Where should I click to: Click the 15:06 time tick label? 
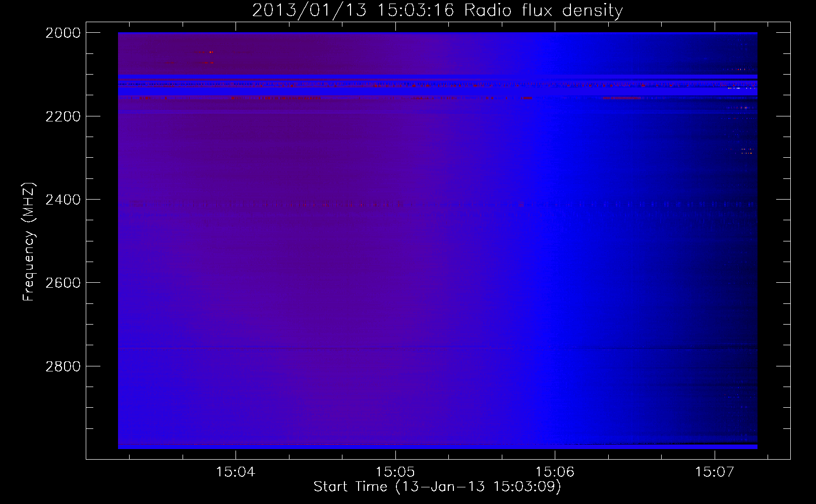click(555, 472)
